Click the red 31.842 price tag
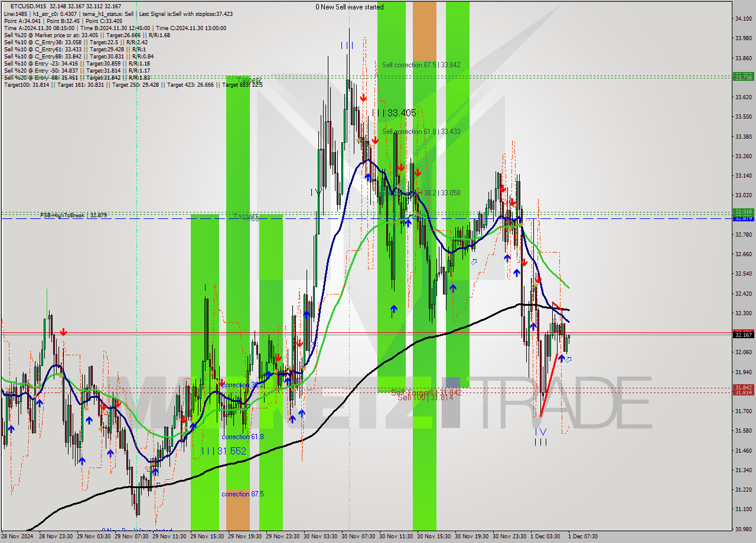This screenshot has width=756, height=543. (x=743, y=387)
